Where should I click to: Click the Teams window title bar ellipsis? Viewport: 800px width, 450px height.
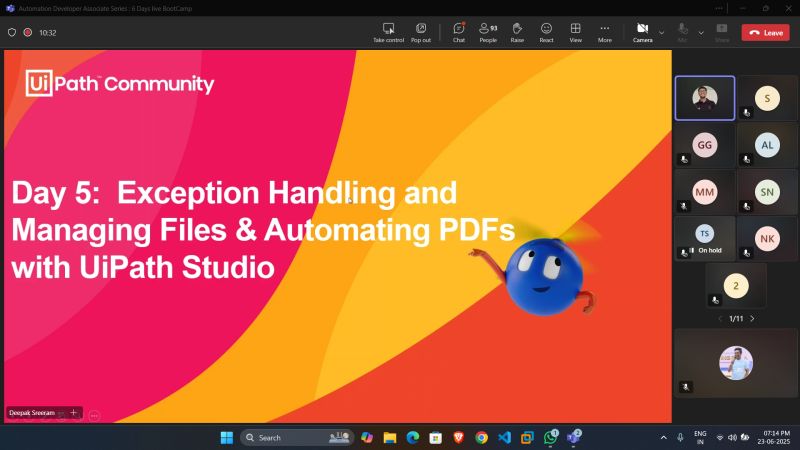point(719,8)
